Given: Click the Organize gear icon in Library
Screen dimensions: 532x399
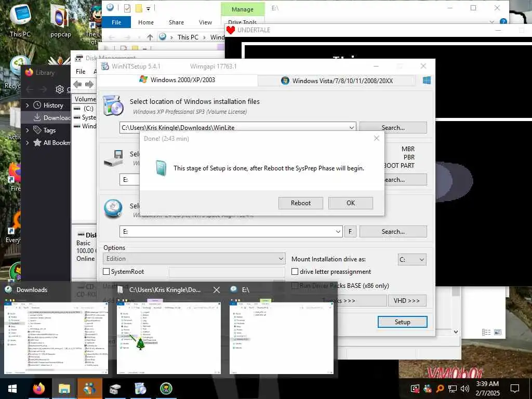Looking at the screenshot, I should (x=60, y=89).
